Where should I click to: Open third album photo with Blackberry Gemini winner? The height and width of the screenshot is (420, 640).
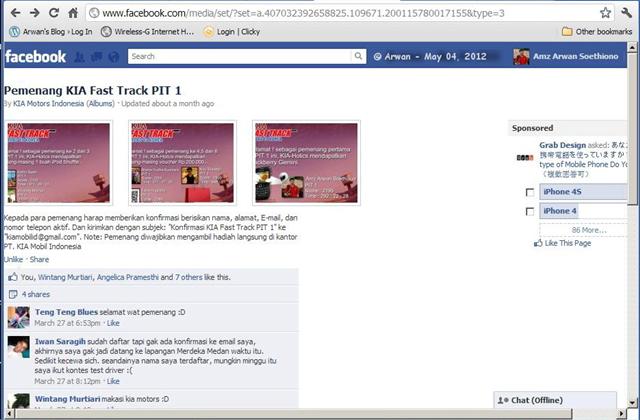click(307, 163)
